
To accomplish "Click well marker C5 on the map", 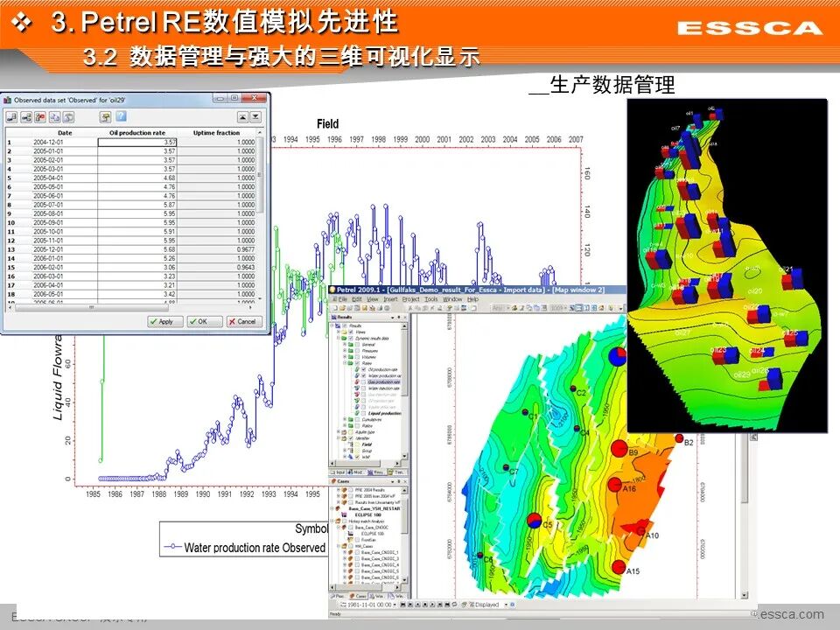I will 534,520.
